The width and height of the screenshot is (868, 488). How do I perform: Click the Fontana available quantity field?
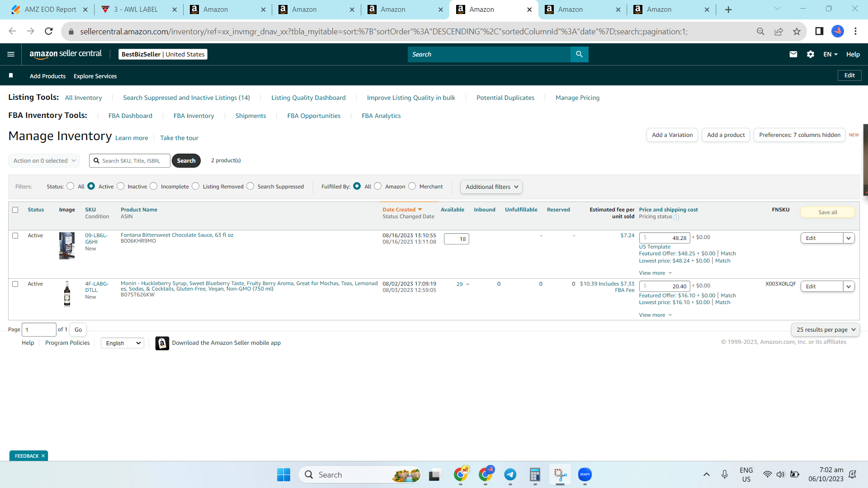456,239
